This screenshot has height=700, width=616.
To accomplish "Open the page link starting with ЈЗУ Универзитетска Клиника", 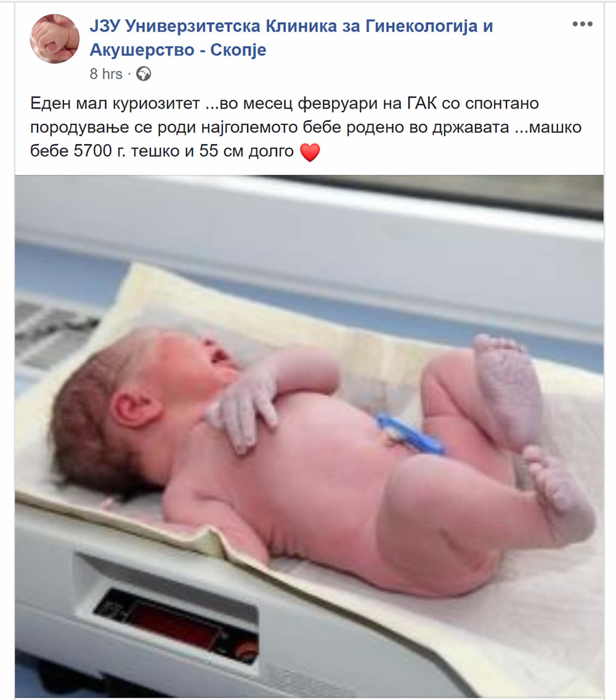I will pyautogui.click(x=291, y=38).
